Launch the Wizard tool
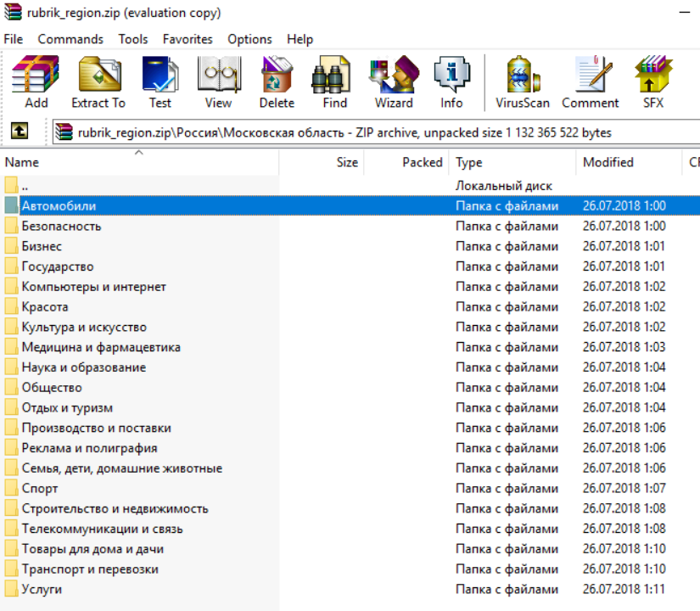The width and height of the screenshot is (700, 611). coord(394,82)
